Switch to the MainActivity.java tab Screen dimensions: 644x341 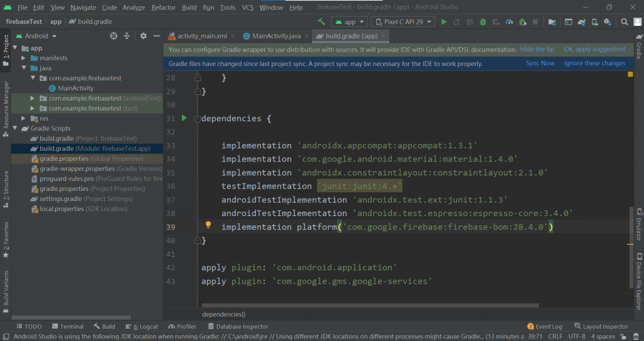277,36
